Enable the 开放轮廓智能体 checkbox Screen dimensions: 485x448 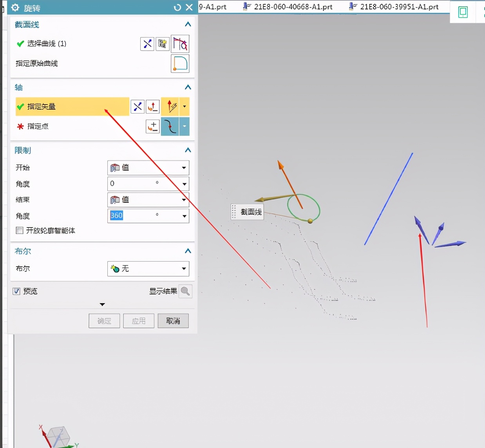tap(19, 231)
